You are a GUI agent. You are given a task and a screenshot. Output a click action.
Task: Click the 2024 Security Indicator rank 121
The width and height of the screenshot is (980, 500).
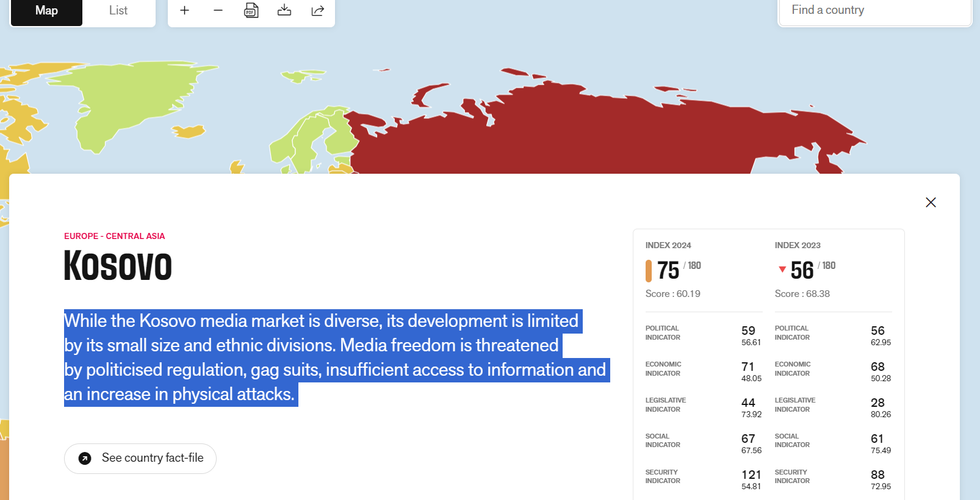pyautogui.click(x=748, y=474)
